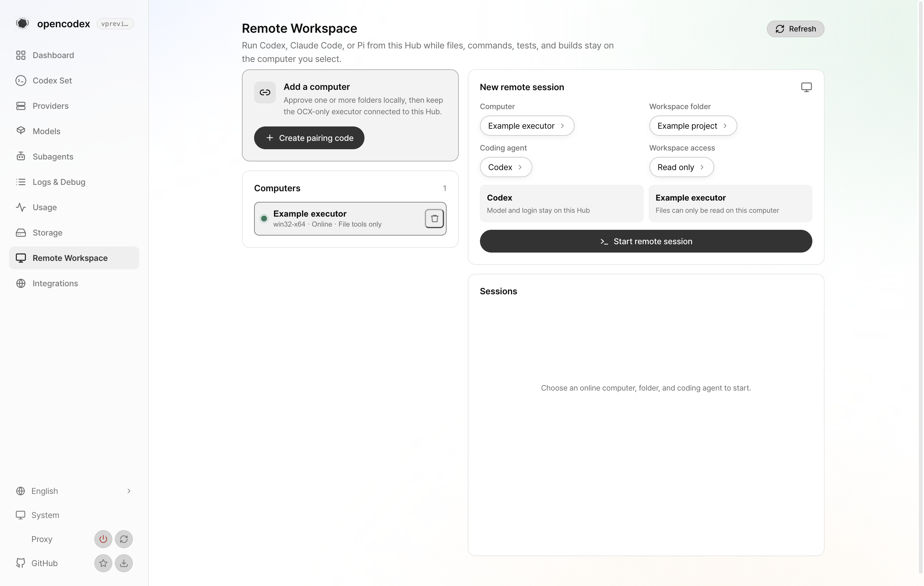The width and height of the screenshot is (924, 586).
Task: Navigate to Models
Action: coord(74,131)
